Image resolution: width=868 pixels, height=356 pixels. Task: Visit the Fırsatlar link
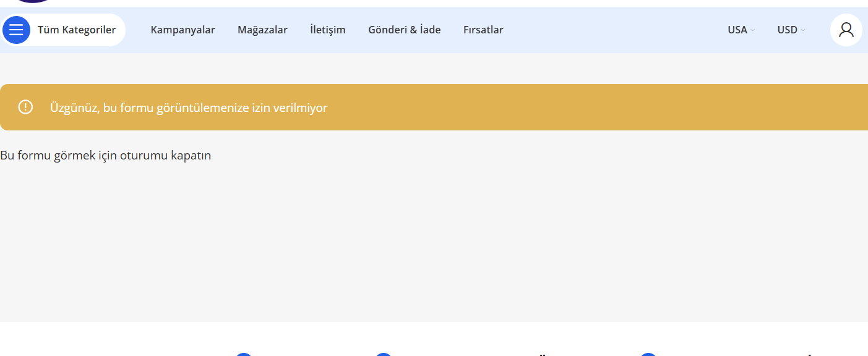(x=483, y=30)
